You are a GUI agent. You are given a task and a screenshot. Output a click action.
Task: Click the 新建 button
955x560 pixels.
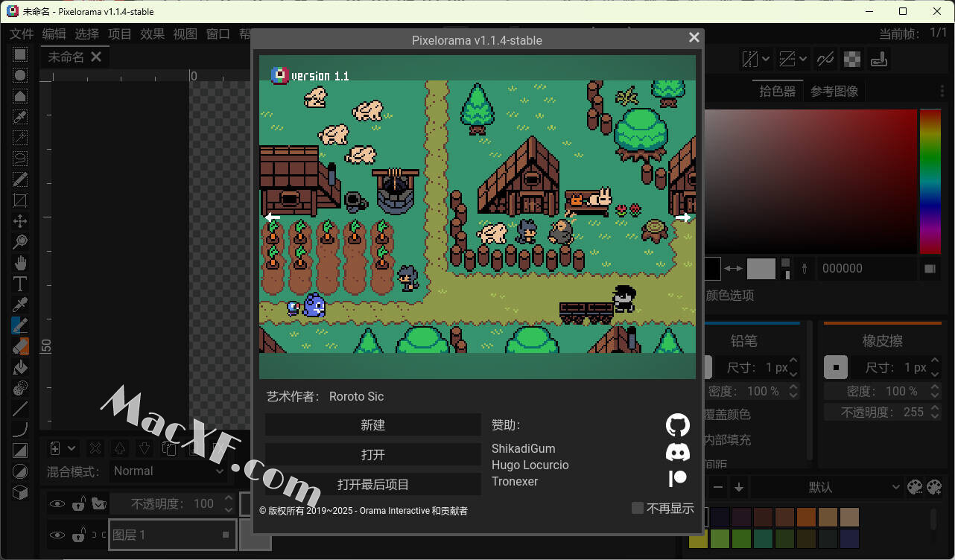(373, 425)
